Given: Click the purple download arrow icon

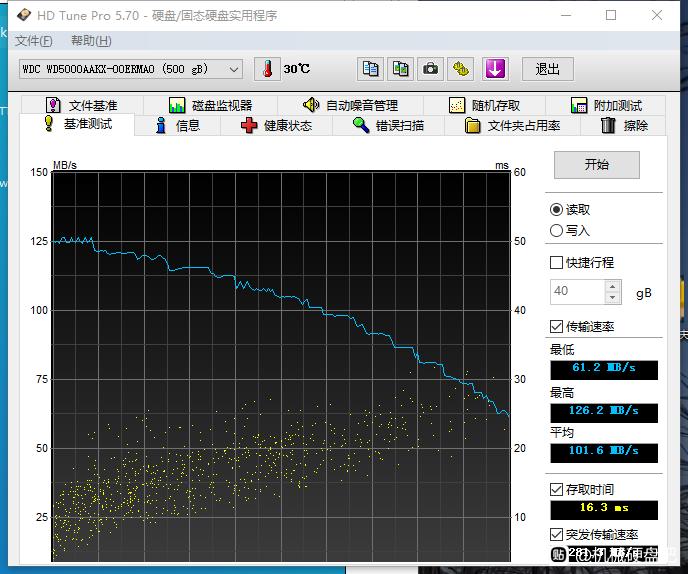Looking at the screenshot, I should tap(495, 69).
